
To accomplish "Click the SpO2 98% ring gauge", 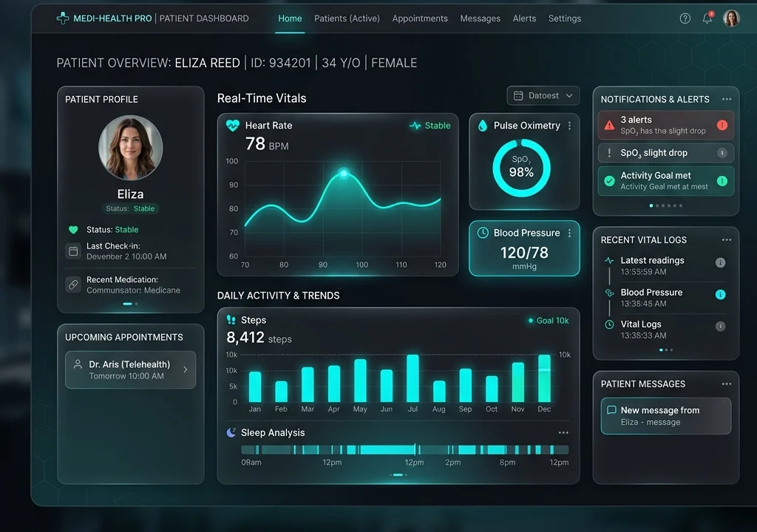I will [x=521, y=168].
